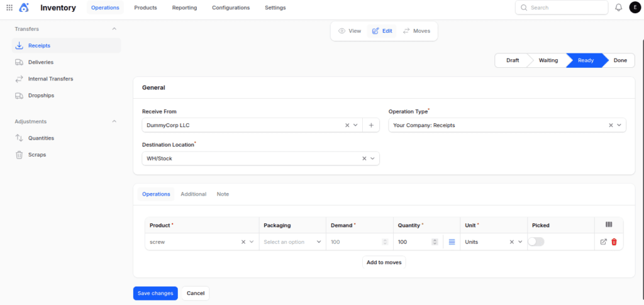
Task: Click the Save changes button
Action: click(155, 294)
